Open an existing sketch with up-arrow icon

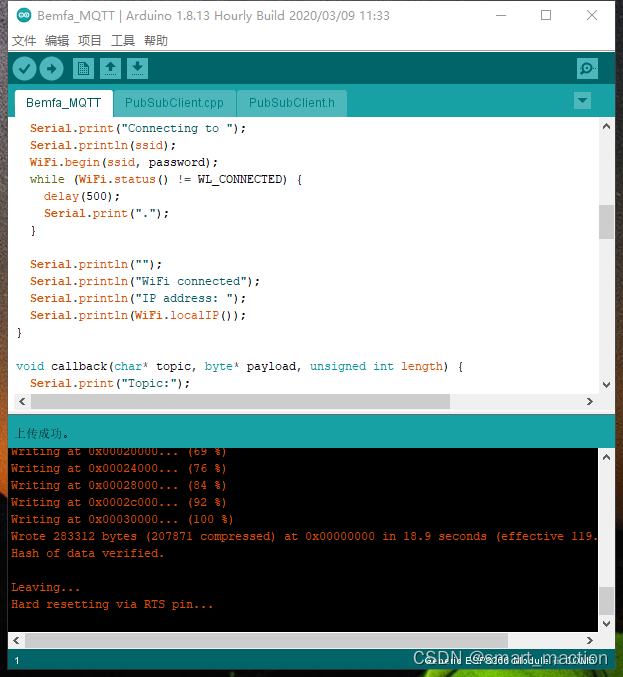[111, 69]
